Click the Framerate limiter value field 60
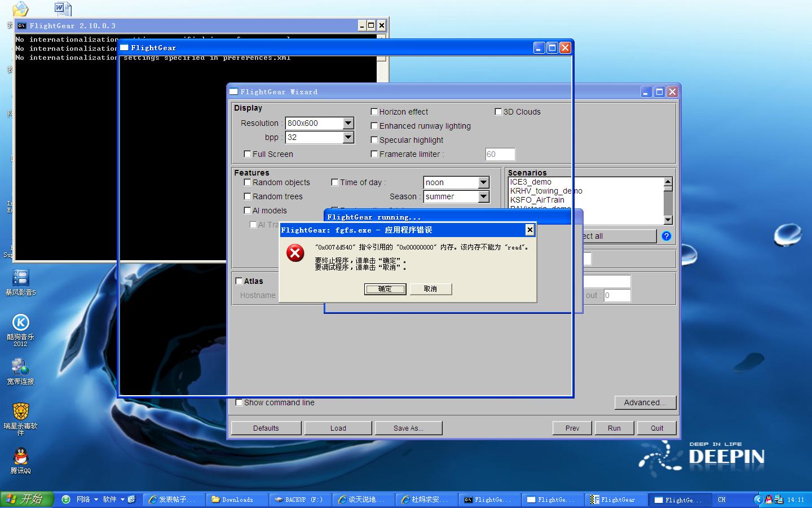Screen dimensions: 812x508 coord(500,154)
